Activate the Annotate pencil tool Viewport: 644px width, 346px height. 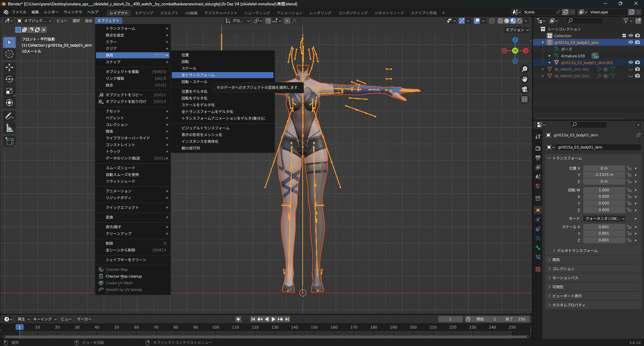(x=9, y=116)
